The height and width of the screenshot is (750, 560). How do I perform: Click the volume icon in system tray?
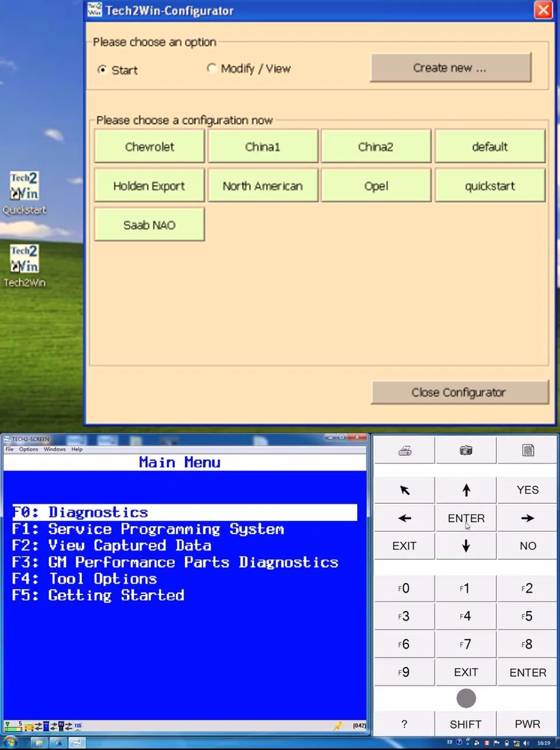click(526, 743)
